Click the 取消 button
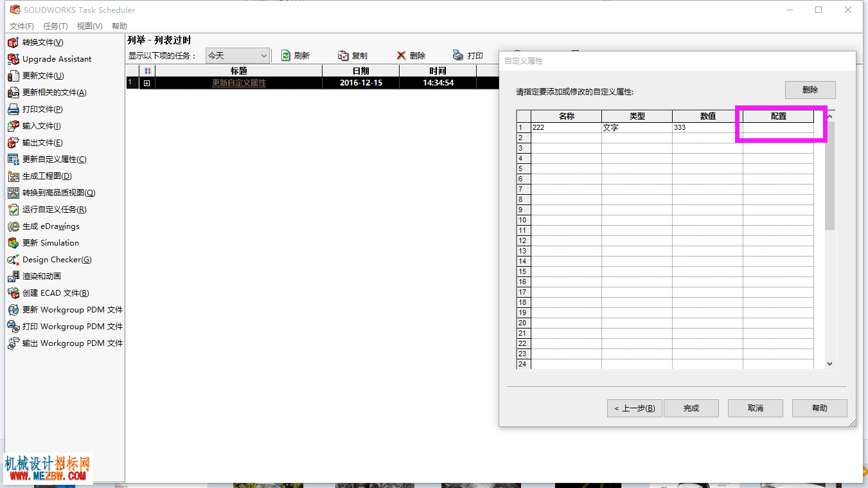 click(x=756, y=408)
